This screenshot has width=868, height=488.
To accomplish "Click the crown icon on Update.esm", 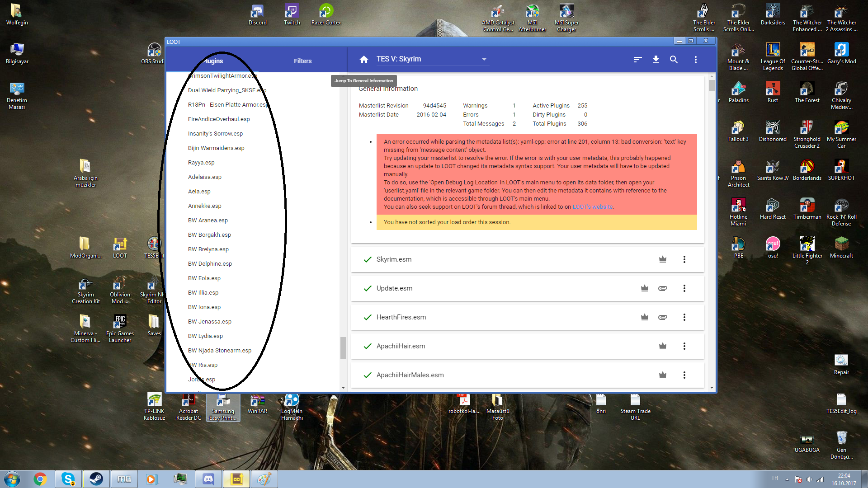I will (645, 288).
